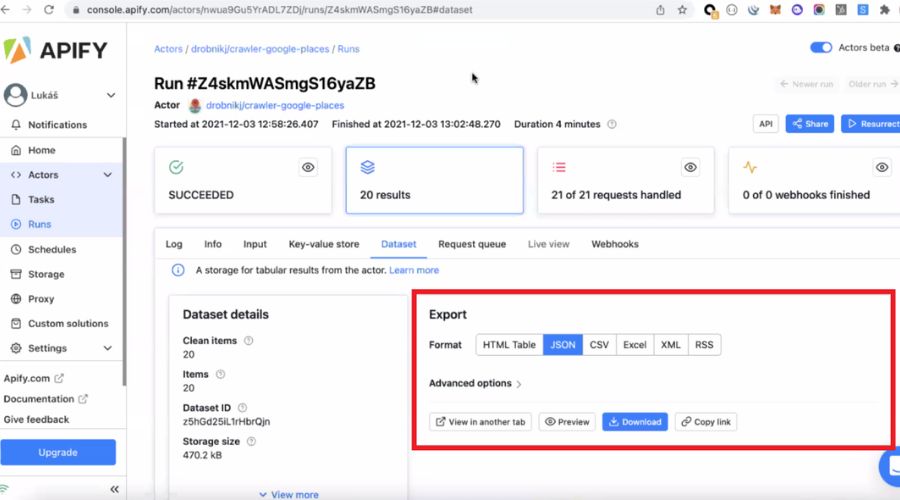Open Documentation external link
The height and width of the screenshot is (500, 900).
(45, 398)
